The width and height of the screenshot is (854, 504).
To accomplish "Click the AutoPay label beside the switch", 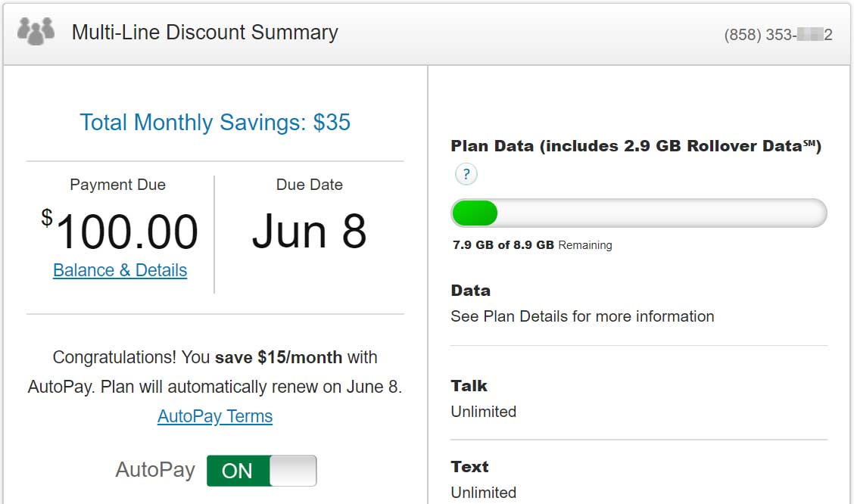I will [x=155, y=470].
